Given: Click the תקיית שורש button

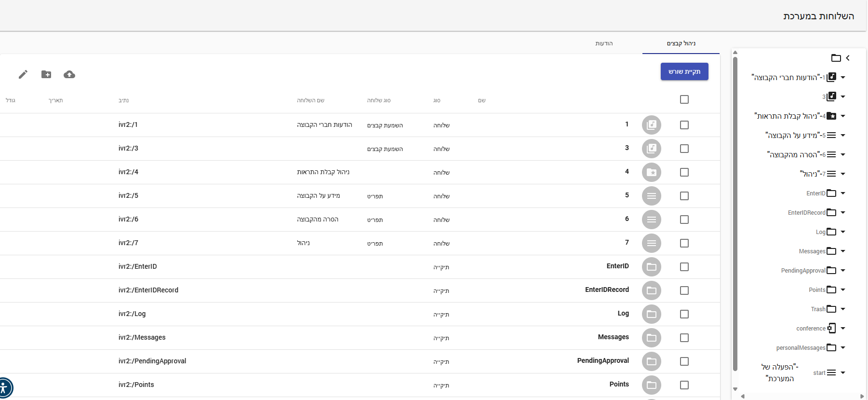Looking at the screenshot, I should tap(684, 71).
